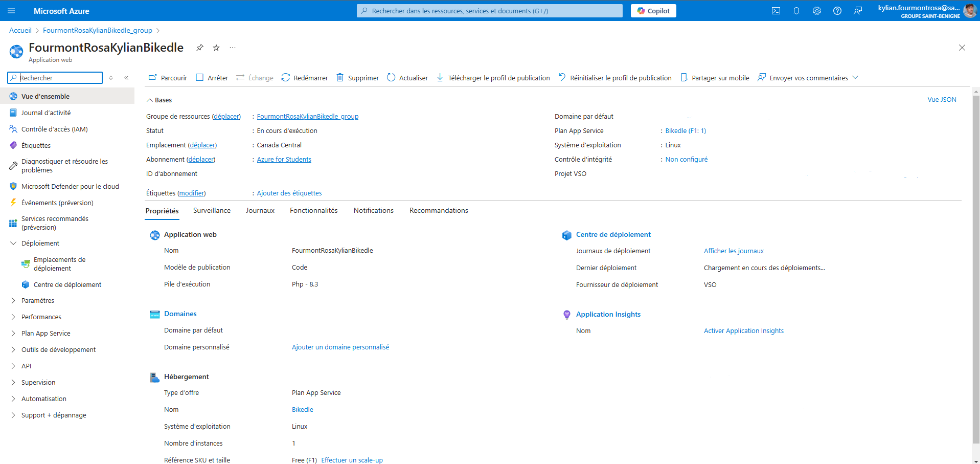This screenshot has width=980, height=464.
Task: Open the FourmontRosaKylianBikedle_group resource group link
Action: pos(308,116)
